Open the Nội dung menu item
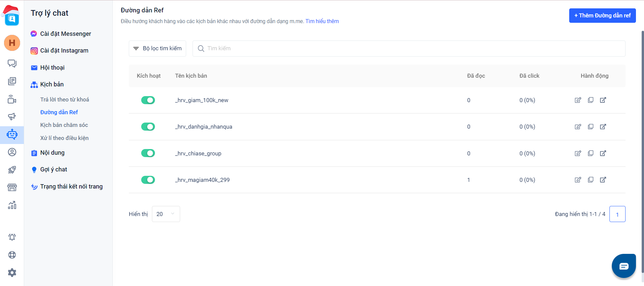Viewport: 644px width, 286px height. click(x=48, y=153)
